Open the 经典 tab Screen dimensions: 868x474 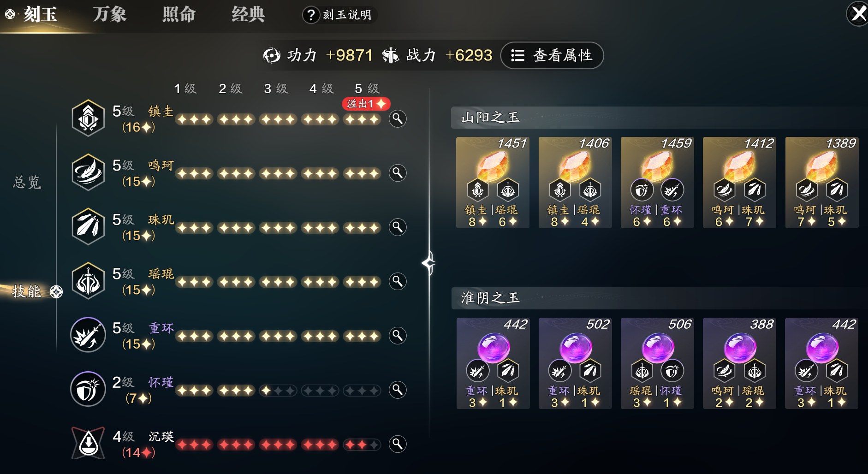click(248, 15)
